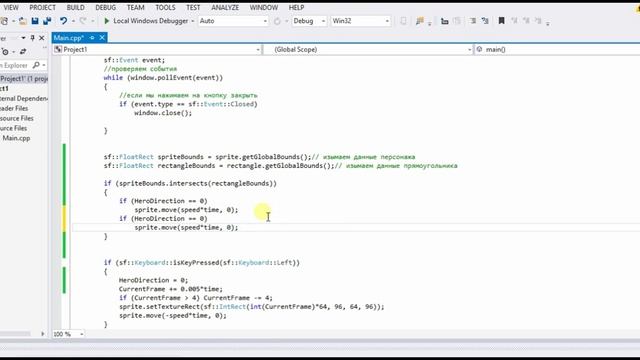The width and height of the screenshot is (640, 360).
Task: Click the Find in Files icon
Action: click(x=420, y=21)
